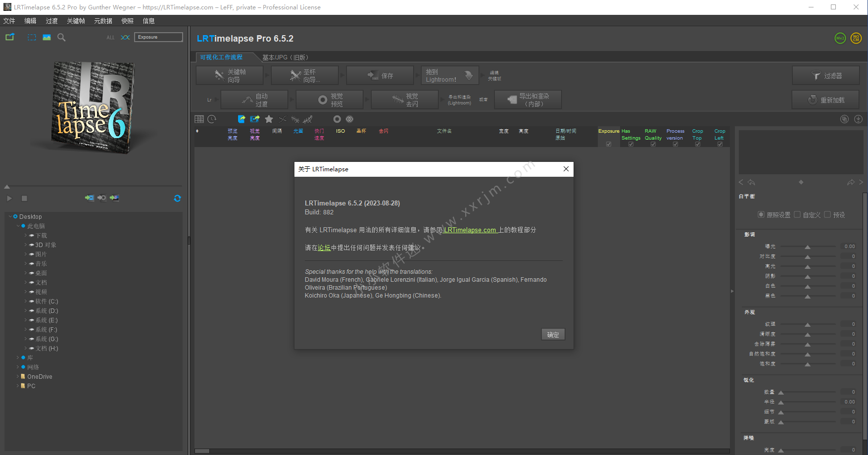Image resolution: width=868 pixels, height=455 pixels.
Task: Click the green Mv2 circle badge
Action: pos(840,38)
